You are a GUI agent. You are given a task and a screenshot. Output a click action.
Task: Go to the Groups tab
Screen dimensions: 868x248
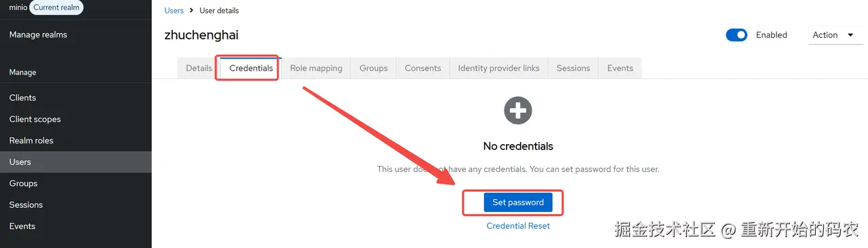tap(374, 68)
